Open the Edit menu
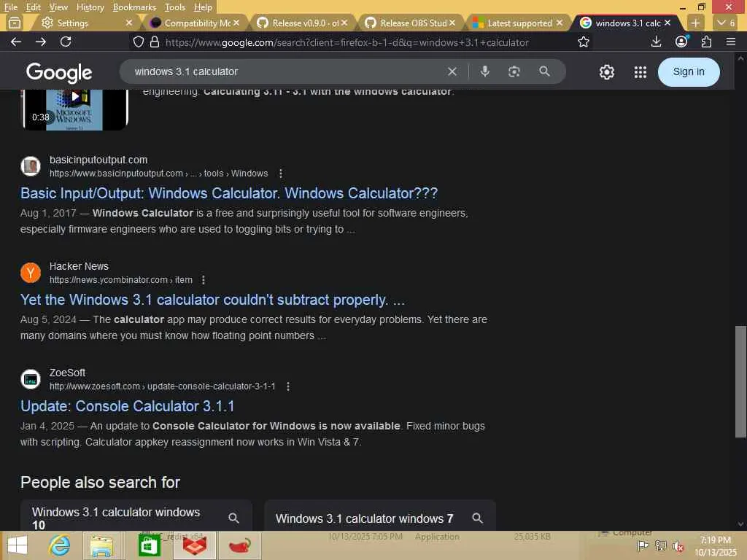The width and height of the screenshot is (747, 560). 33,7
